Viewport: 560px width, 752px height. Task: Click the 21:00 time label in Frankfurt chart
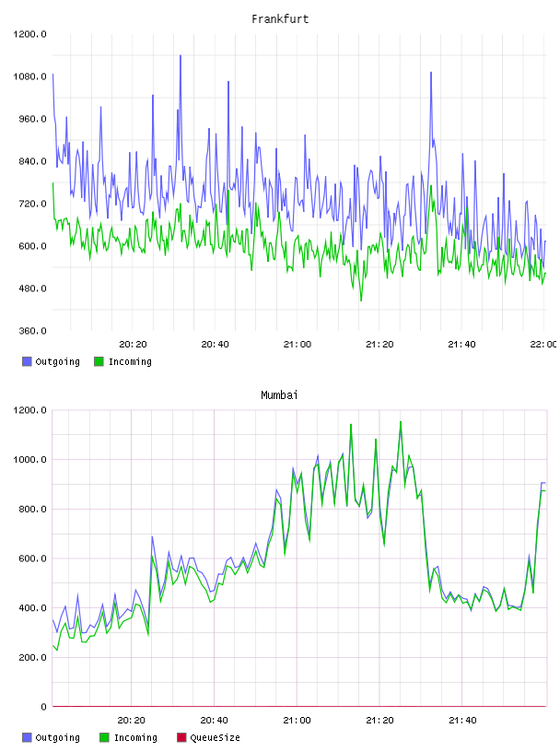point(297,345)
